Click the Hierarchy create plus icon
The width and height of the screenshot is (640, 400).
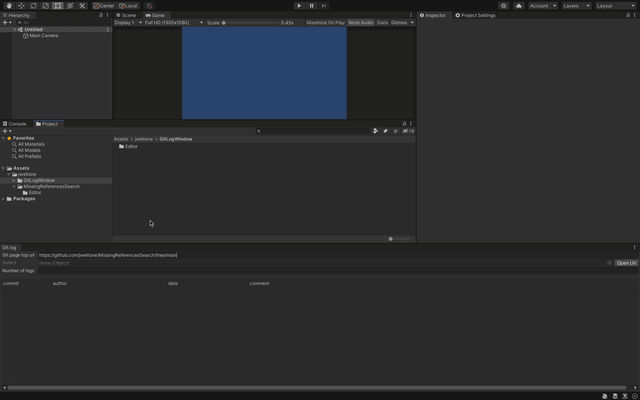(7, 22)
